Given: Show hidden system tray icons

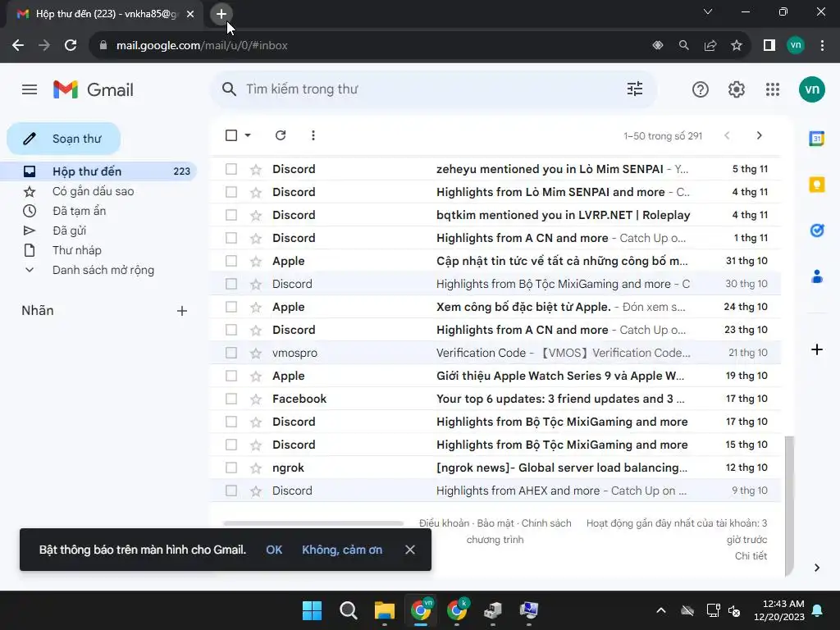Looking at the screenshot, I should pos(661,610).
